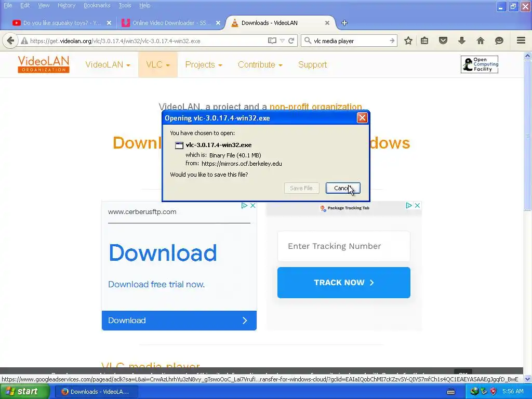Click scrollbar up arrow on the page
The height and width of the screenshot is (399, 532).
(527, 56)
